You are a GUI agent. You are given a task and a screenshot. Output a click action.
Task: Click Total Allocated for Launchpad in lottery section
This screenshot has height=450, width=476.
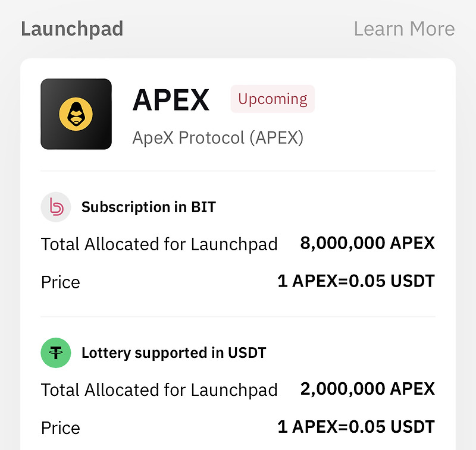[159, 389]
